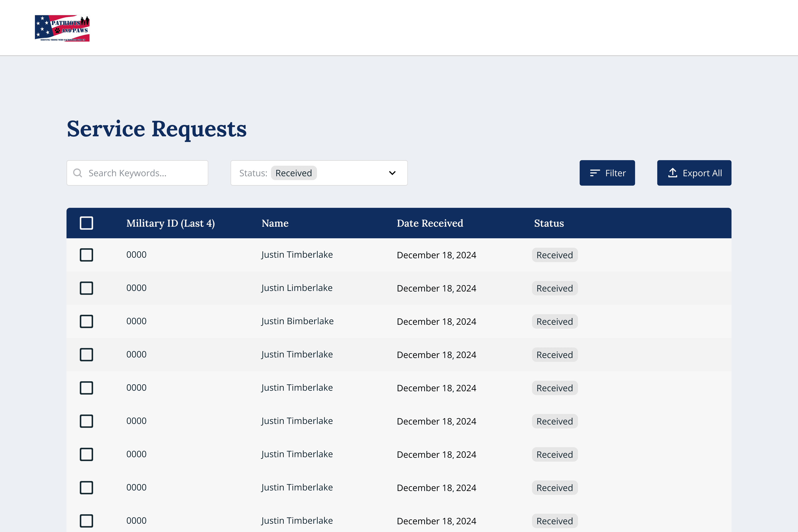The height and width of the screenshot is (532, 798).
Task: Click the search magnifier icon
Action: 78,173
